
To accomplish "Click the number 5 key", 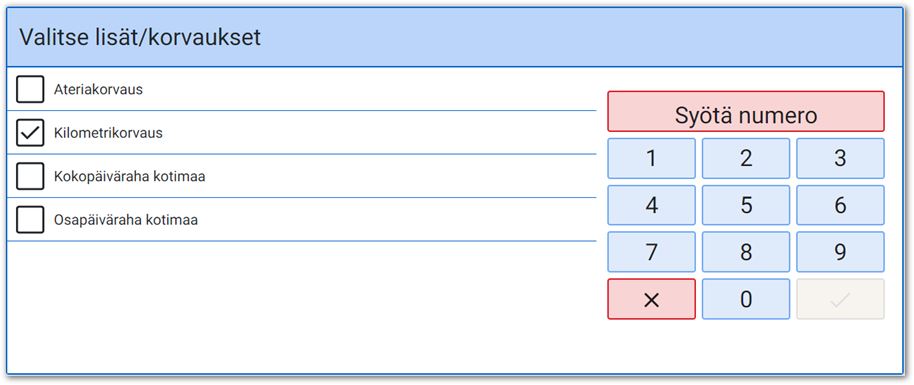I will [746, 205].
